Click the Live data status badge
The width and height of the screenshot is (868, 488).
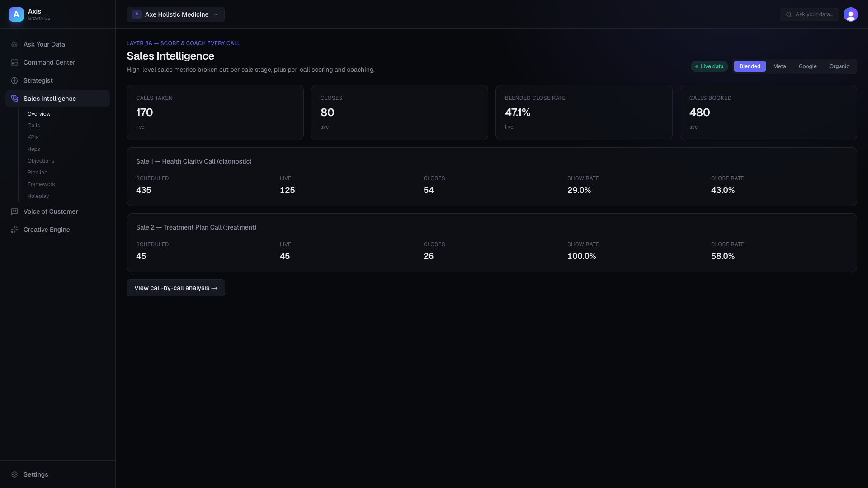(709, 66)
